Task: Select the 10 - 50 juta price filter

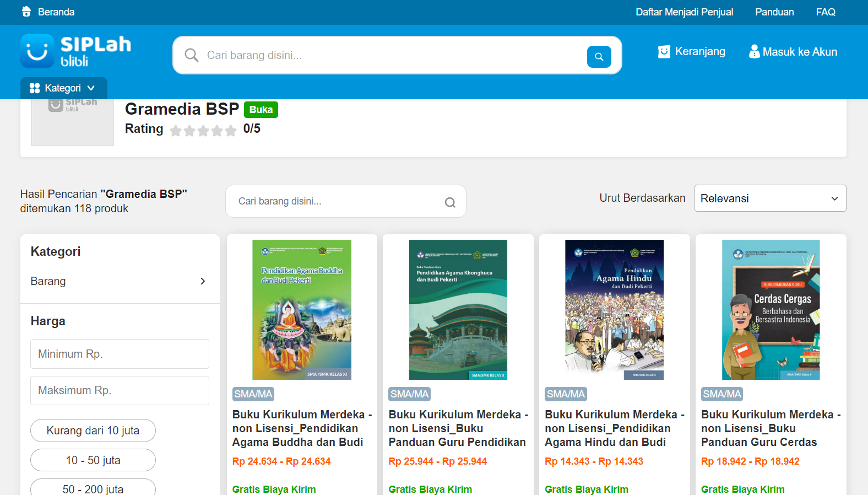Action: click(93, 460)
